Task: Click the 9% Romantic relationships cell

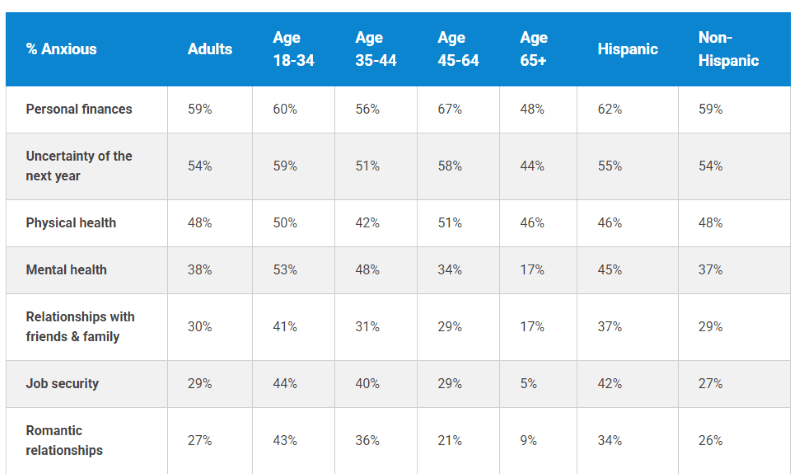Action: [x=528, y=440]
